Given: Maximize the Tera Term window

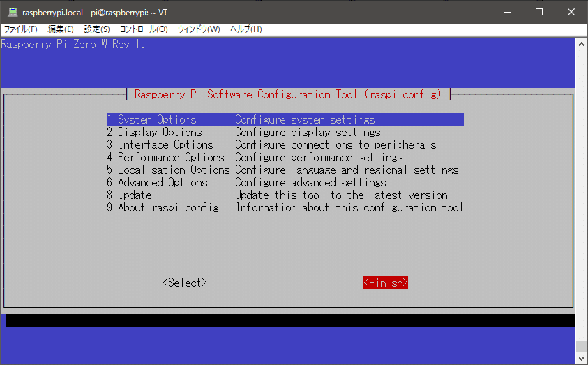Looking at the screenshot, I should 539,12.
